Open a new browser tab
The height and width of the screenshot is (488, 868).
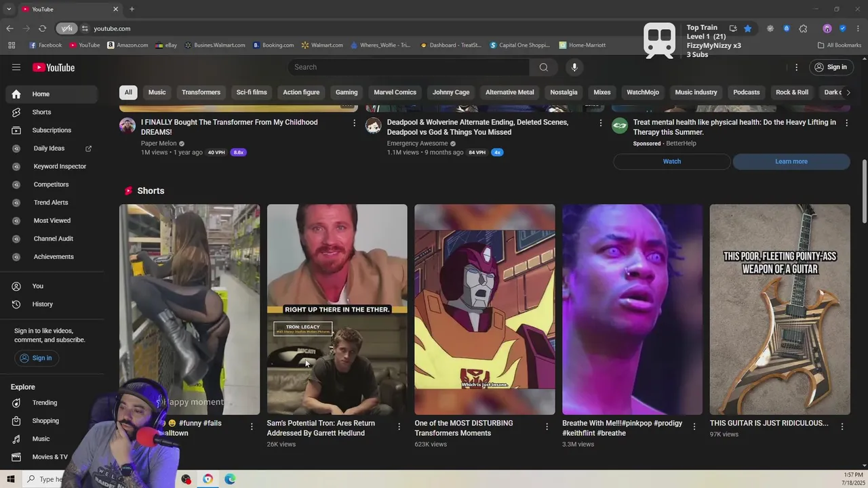click(132, 9)
